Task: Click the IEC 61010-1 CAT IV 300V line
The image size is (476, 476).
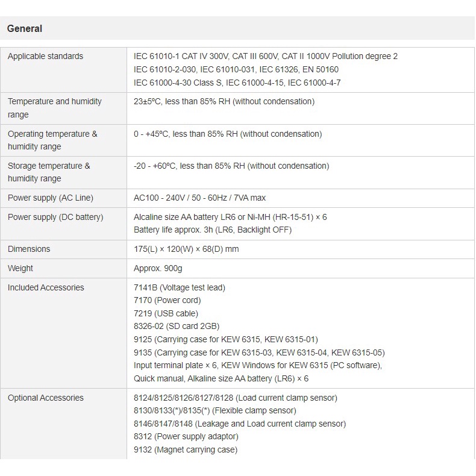Action: 266,56
